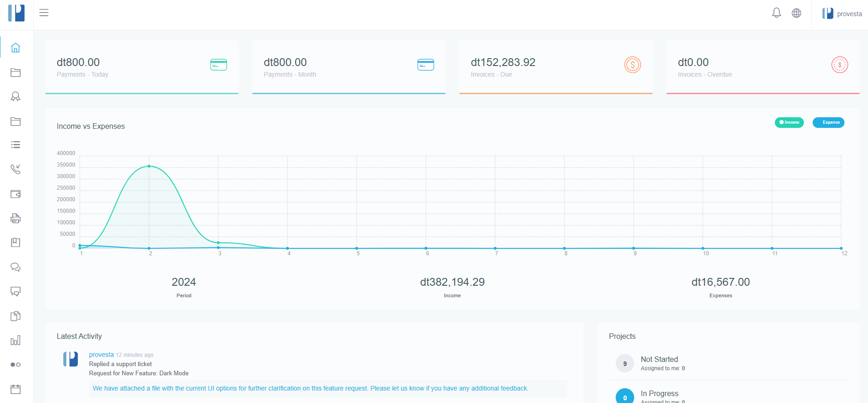Open the provesta user profile menu
This screenshot has height=403, width=868.
(842, 14)
